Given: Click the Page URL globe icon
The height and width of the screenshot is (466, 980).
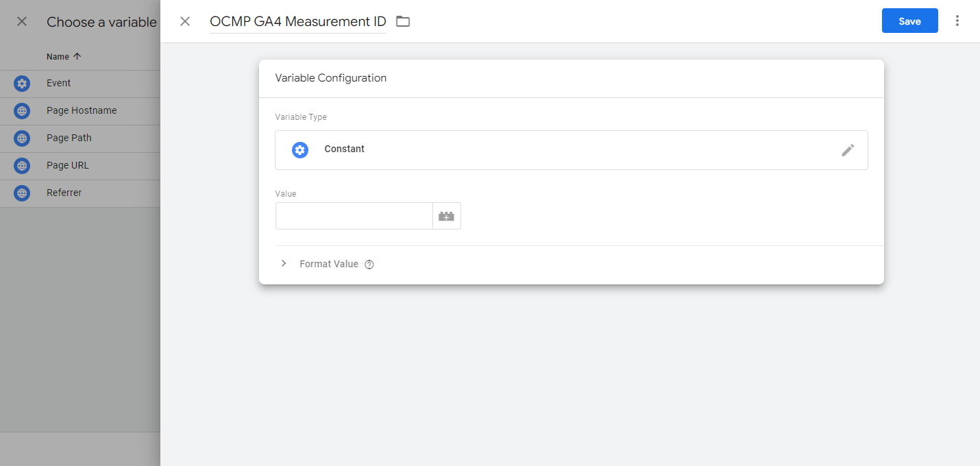Looking at the screenshot, I should pyautogui.click(x=22, y=166).
